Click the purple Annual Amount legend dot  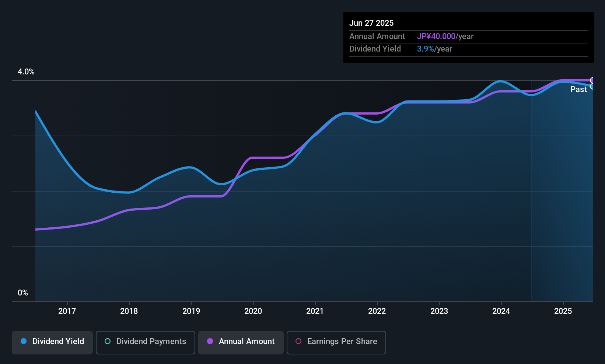click(210, 341)
